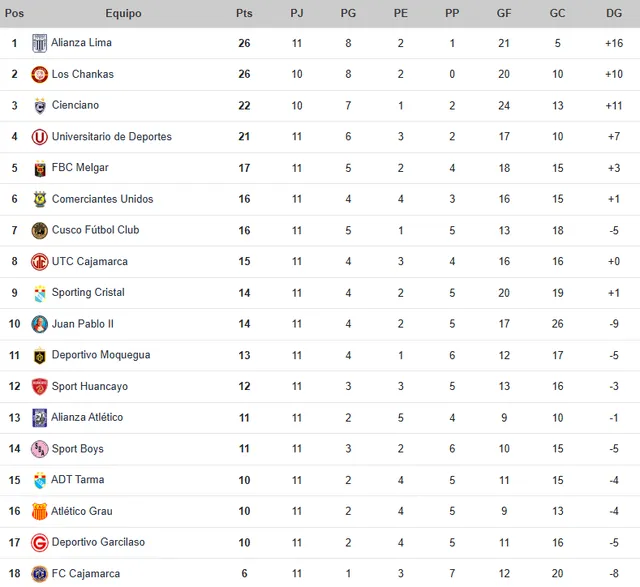Viewport: 640px width, 587px height.
Task: Open the Cusco Fútbol Club team link
Action: (95, 230)
